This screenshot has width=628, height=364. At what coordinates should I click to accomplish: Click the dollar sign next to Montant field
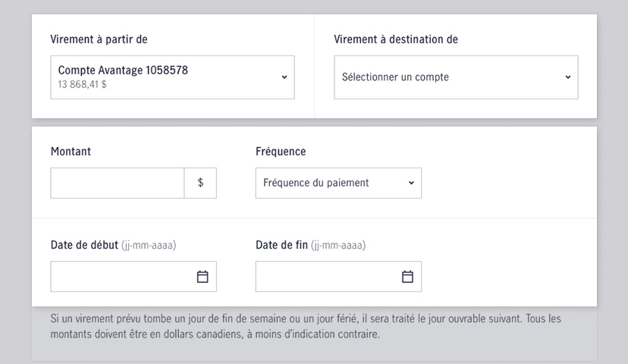pyautogui.click(x=200, y=183)
